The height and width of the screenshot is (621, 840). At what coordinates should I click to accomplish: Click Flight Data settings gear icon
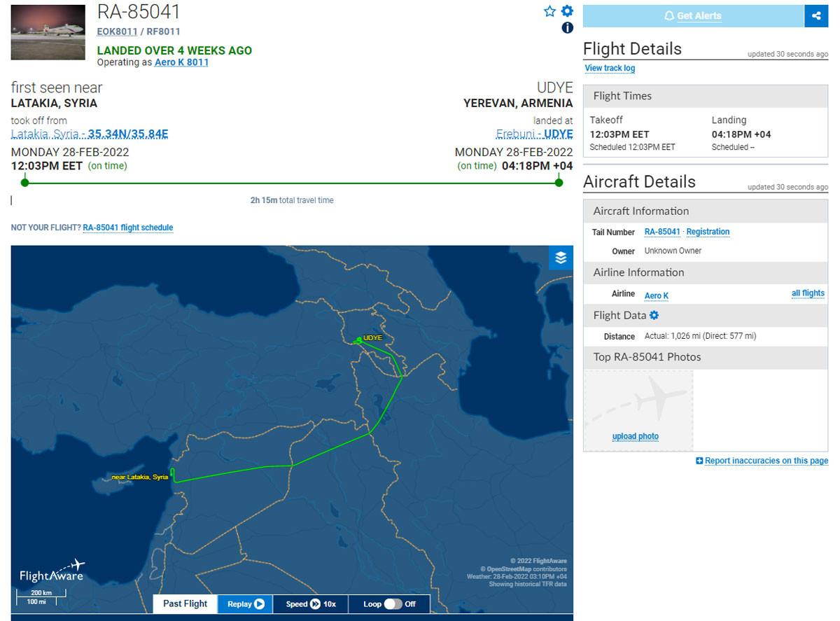pyautogui.click(x=654, y=316)
